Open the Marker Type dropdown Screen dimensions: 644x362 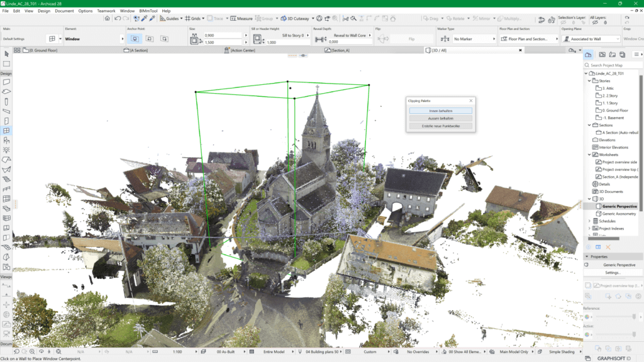(x=473, y=39)
